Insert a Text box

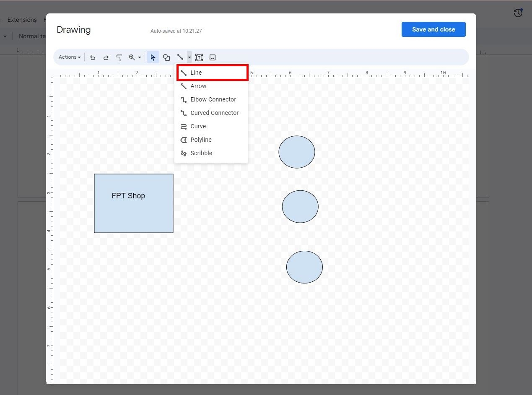pyautogui.click(x=199, y=57)
